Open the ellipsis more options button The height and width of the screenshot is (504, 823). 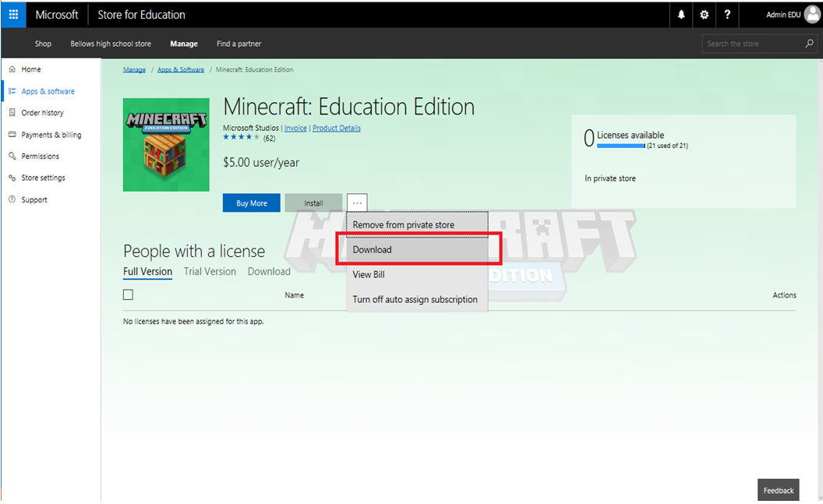[357, 203]
